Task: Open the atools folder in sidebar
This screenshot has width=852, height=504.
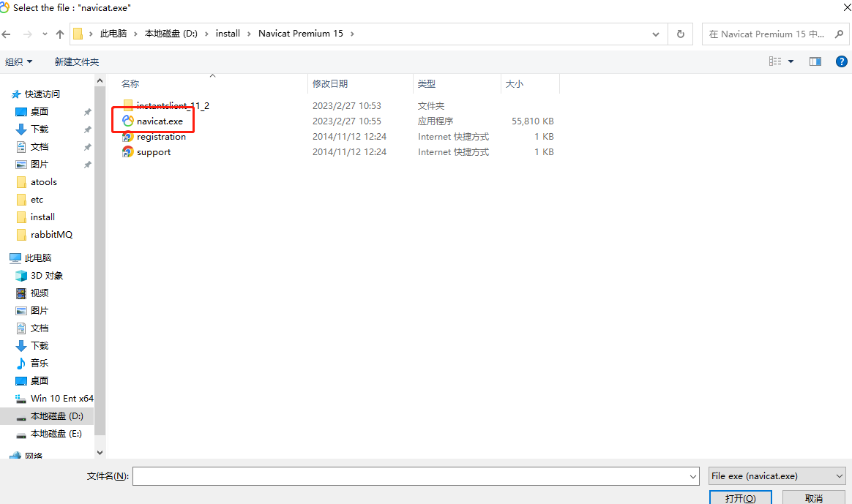Action: pyautogui.click(x=43, y=182)
